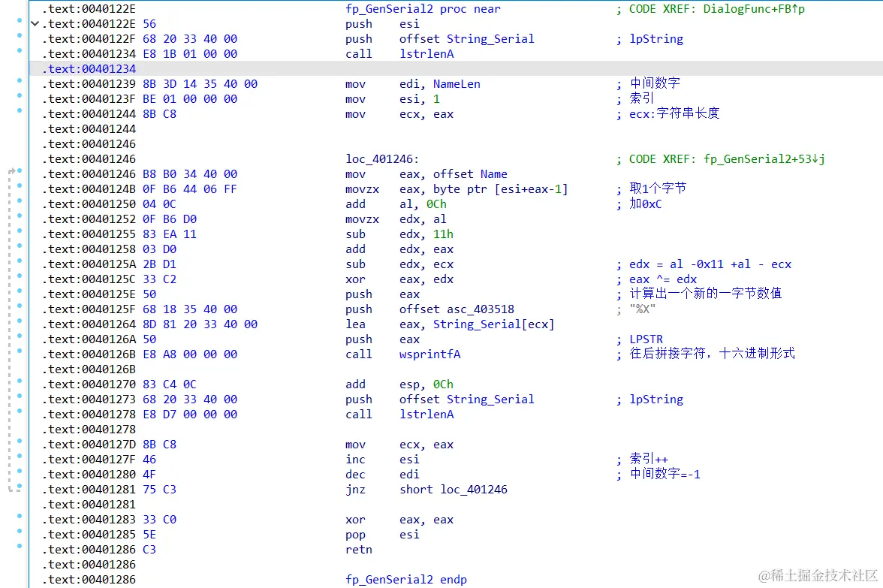Select 'byte ptr [esi+eax-1]' operand

(501, 189)
